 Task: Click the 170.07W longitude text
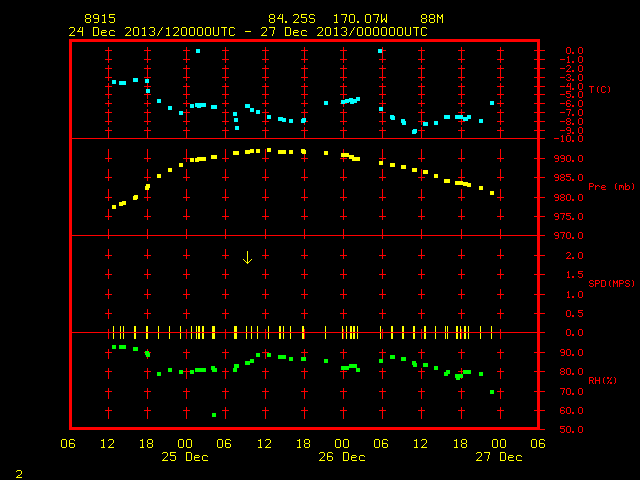tap(360, 19)
